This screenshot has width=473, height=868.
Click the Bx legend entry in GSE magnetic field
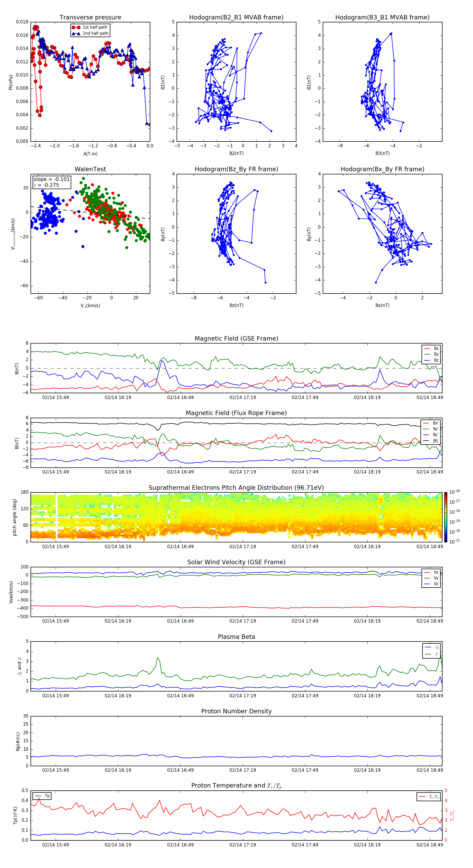[431, 349]
